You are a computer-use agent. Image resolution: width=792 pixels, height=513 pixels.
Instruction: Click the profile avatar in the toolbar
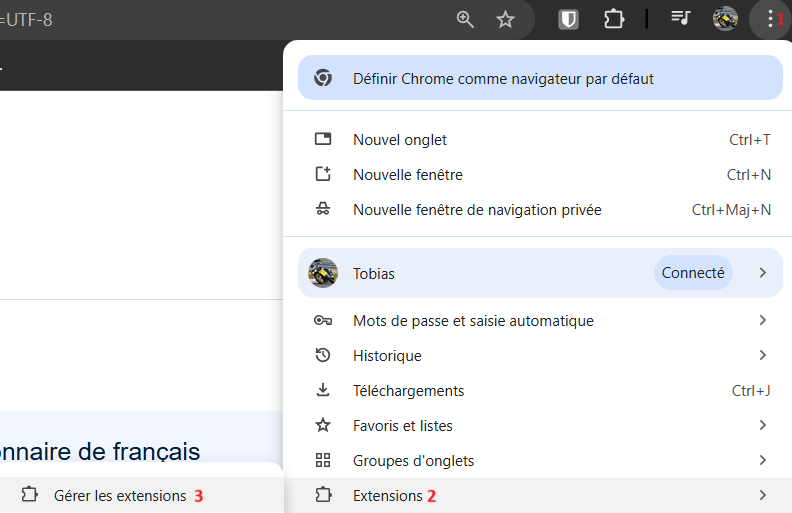click(x=725, y=19)
